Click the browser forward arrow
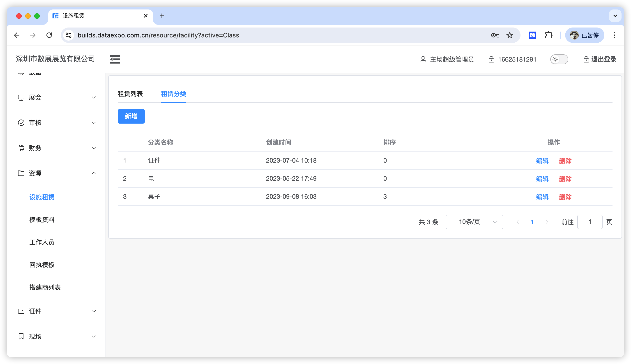The height and width of the screenshot is (364, 631). click(x=33, y=35)
